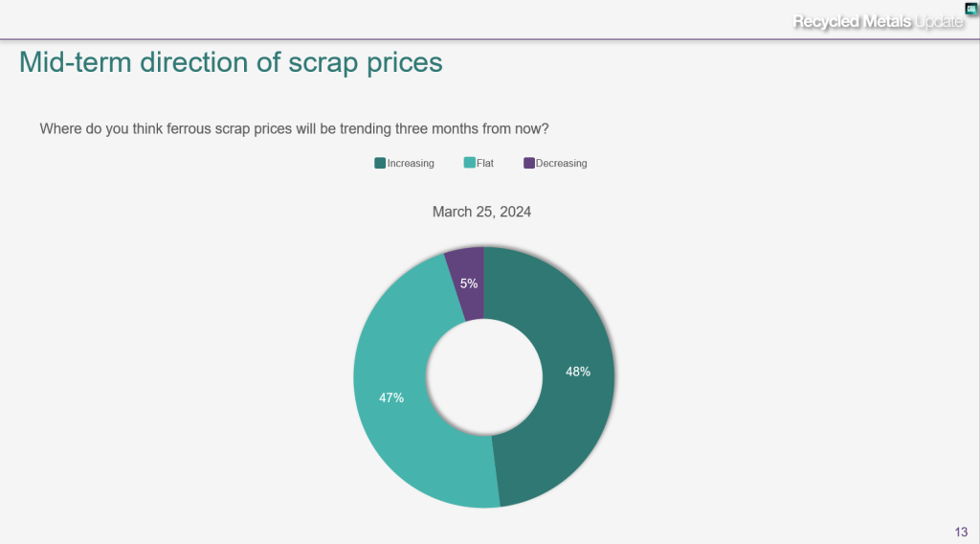Click the slide title about scrap prices
The width and height of the screenshot is (980, 544).
point(231,62)
